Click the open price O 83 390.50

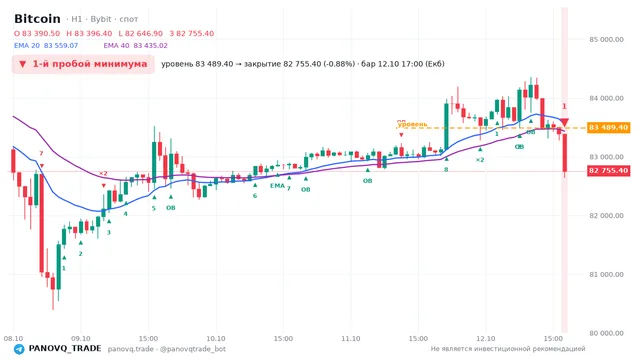click(37, 33)
